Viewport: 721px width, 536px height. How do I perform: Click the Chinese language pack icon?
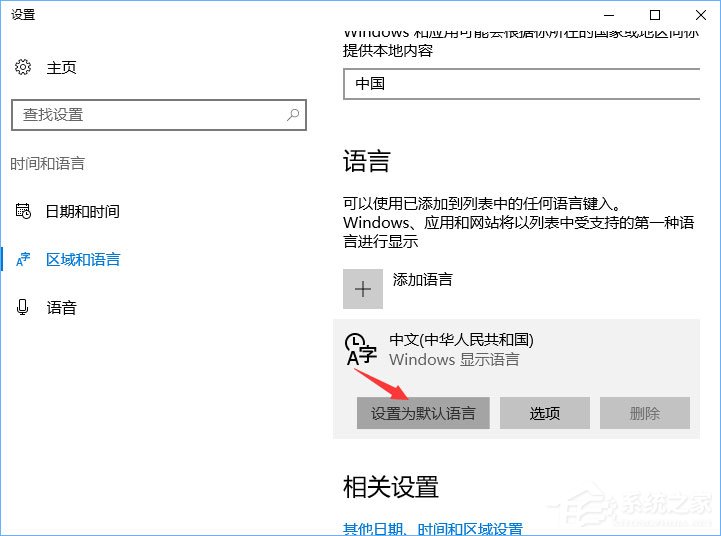click(x=361, y=349)
